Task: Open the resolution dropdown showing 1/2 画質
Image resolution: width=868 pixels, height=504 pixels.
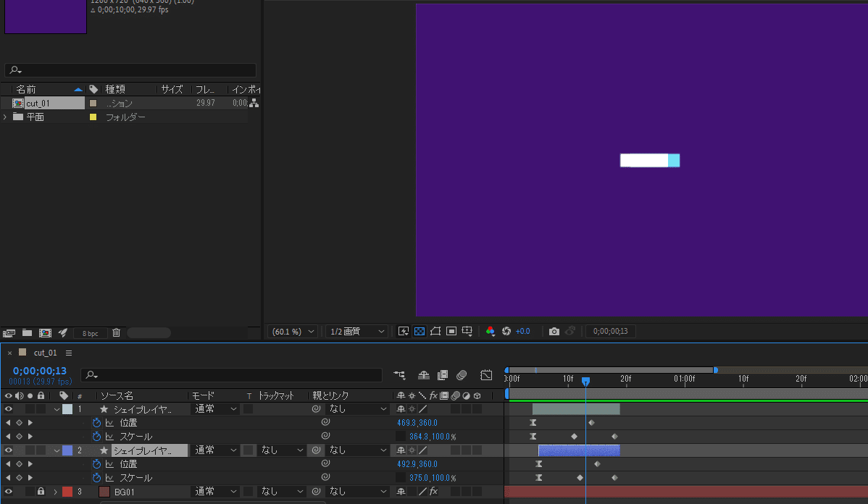Action: click(x=357, y=332)
